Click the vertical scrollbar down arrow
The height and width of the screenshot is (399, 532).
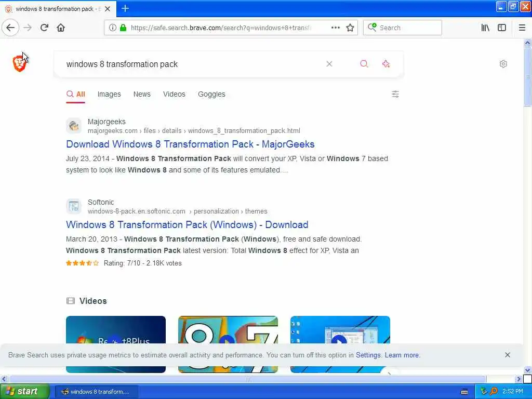(x=527, y=370)
